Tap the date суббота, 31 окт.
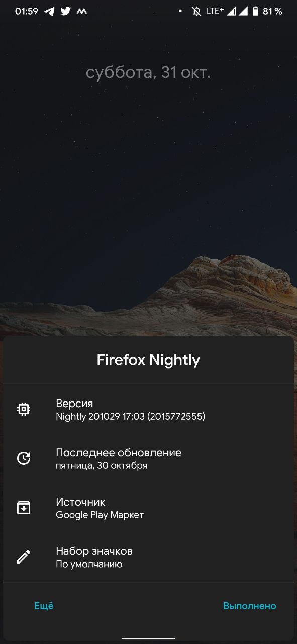The height and width of the screenshot is (644, 297). [x=148, y=73]
